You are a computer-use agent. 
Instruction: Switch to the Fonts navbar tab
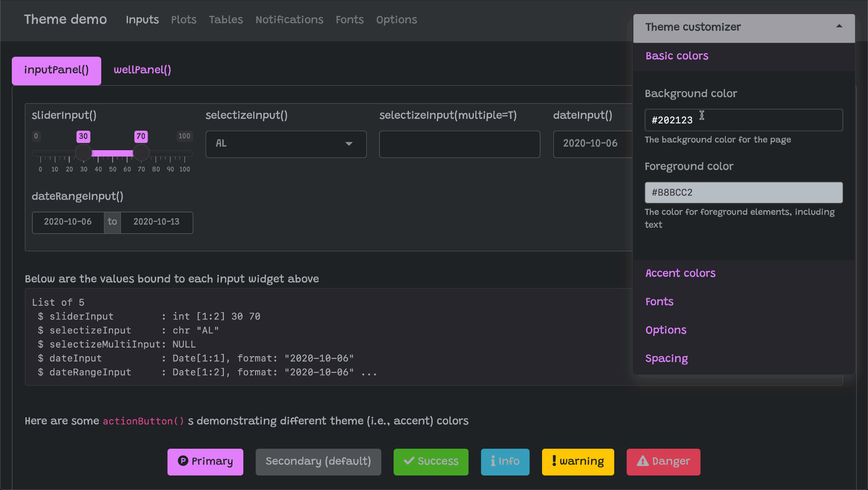350,20
